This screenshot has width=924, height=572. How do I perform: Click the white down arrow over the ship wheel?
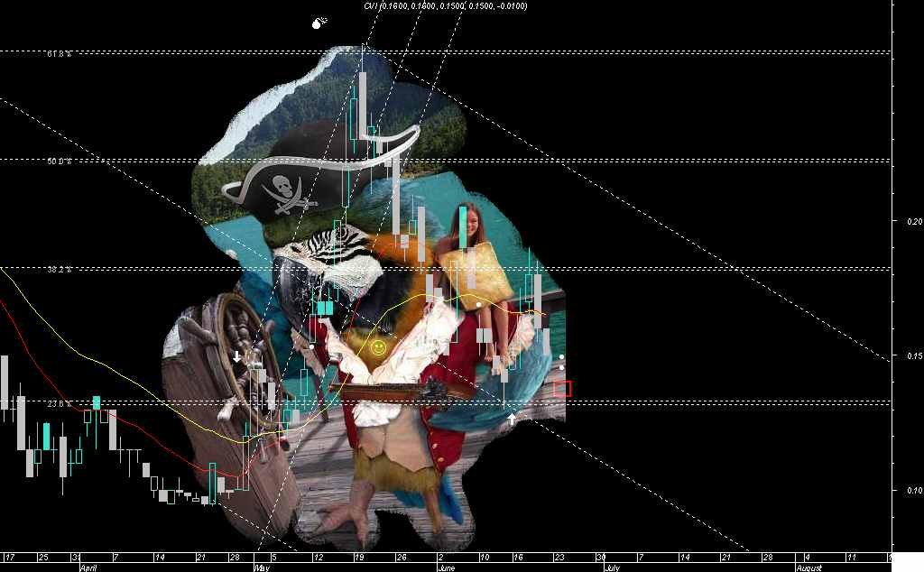237,356
